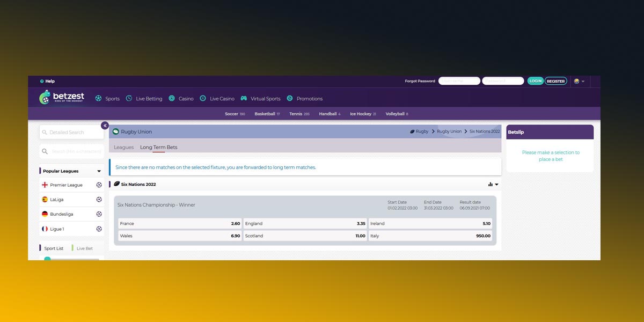The image size is (644, 322).
Task: Click Rugby Union in the breadcrumb
Action: 449,131
